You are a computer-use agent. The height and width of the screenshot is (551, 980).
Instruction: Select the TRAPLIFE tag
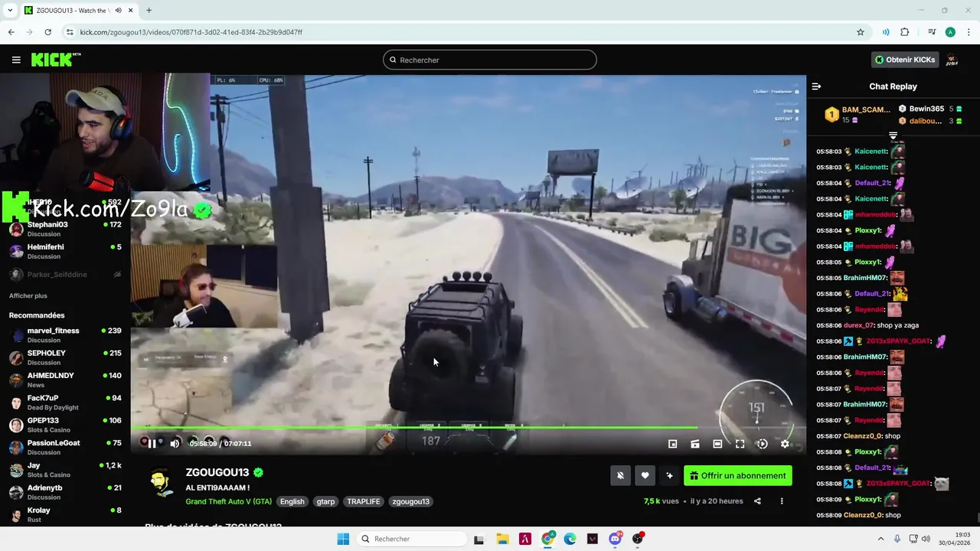[364, 501]
